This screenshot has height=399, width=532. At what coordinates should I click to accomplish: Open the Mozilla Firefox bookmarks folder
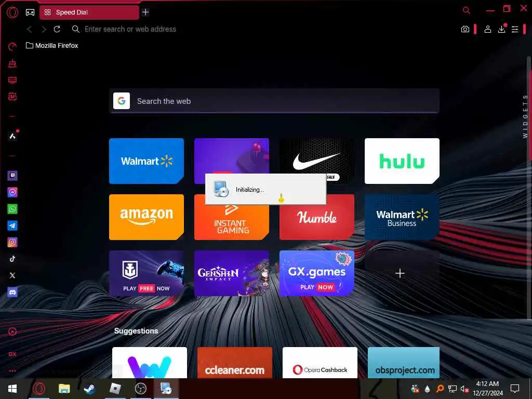(x=52, y=46)
